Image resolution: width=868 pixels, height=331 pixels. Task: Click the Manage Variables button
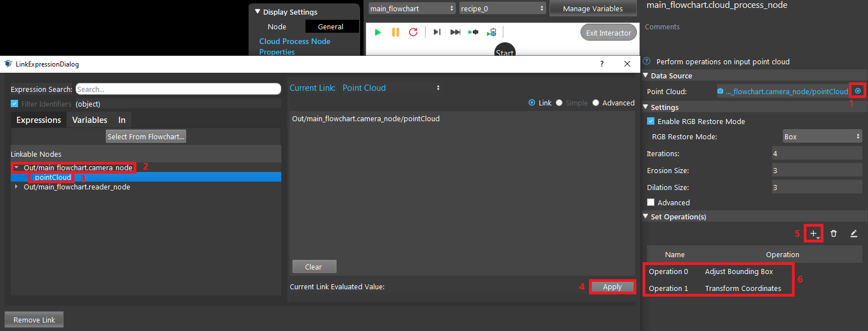(593, 8)
